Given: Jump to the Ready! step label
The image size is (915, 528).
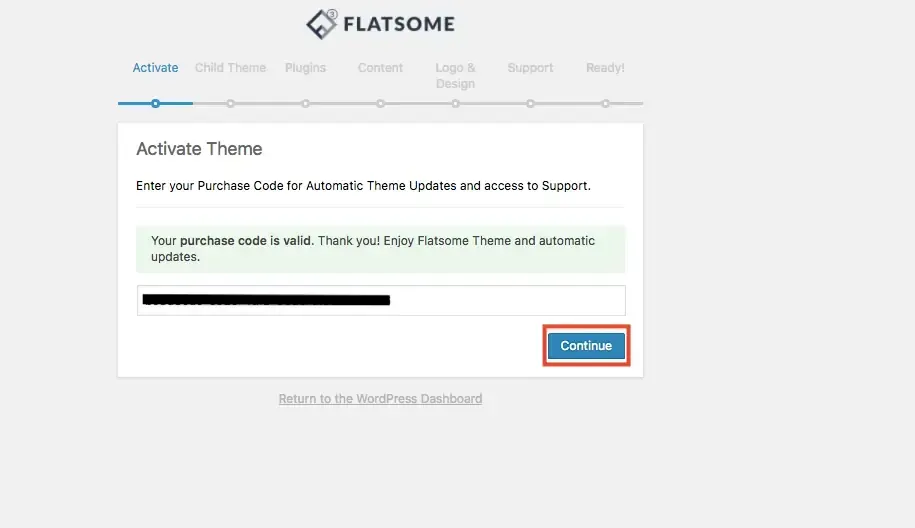Looking at the screenshot, I should [x=605, y=68].
